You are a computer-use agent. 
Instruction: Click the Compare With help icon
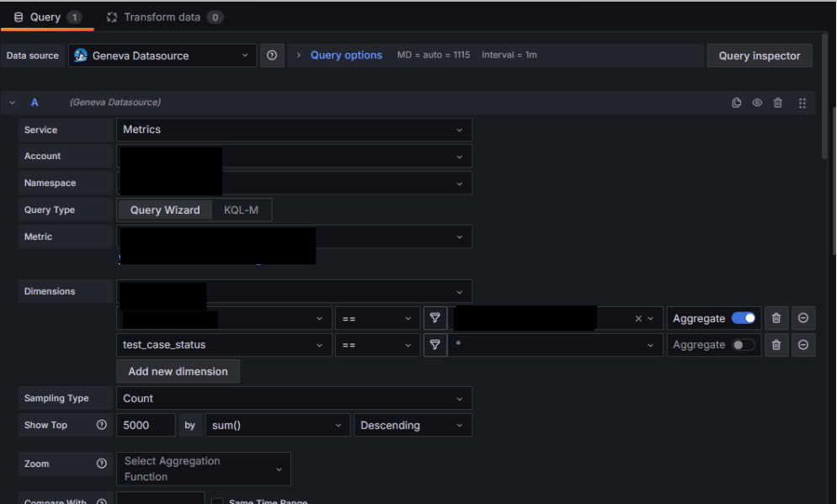pyautogui.click(x=101, y=501)
